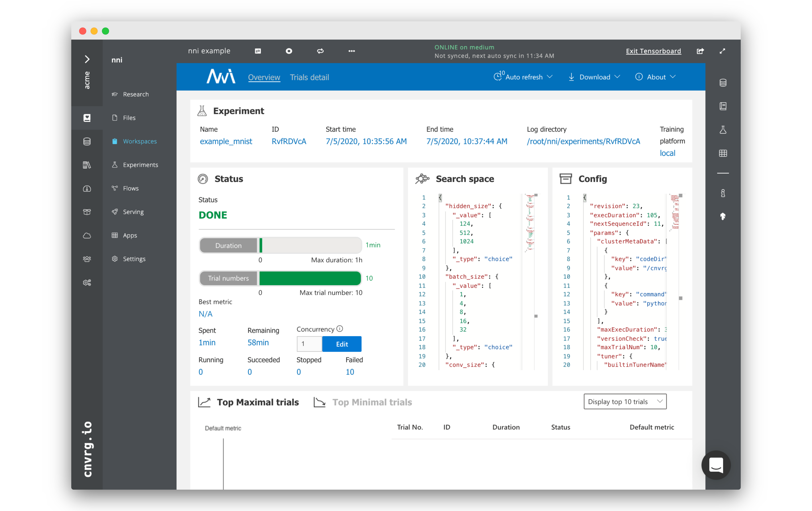
Task: Switch to the Overview tab
Action: click(264, 77)
